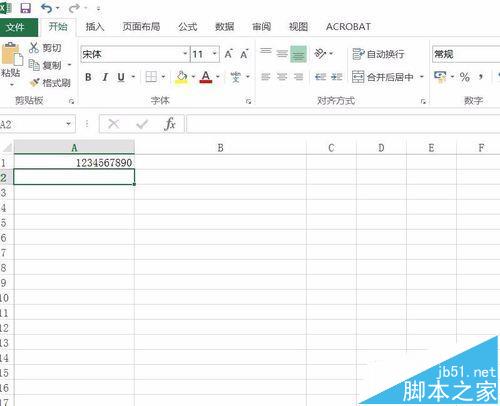Image resolution: width=500 pixels, height=406 pixels.
Task: Click the accounting number format icon
Action: click(x=440, y=77)
